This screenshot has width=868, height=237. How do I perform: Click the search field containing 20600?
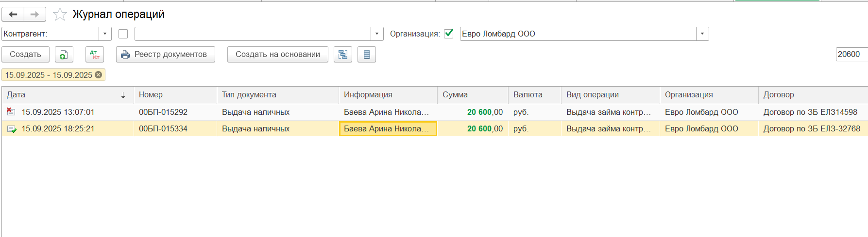click(x=851, y=55)
